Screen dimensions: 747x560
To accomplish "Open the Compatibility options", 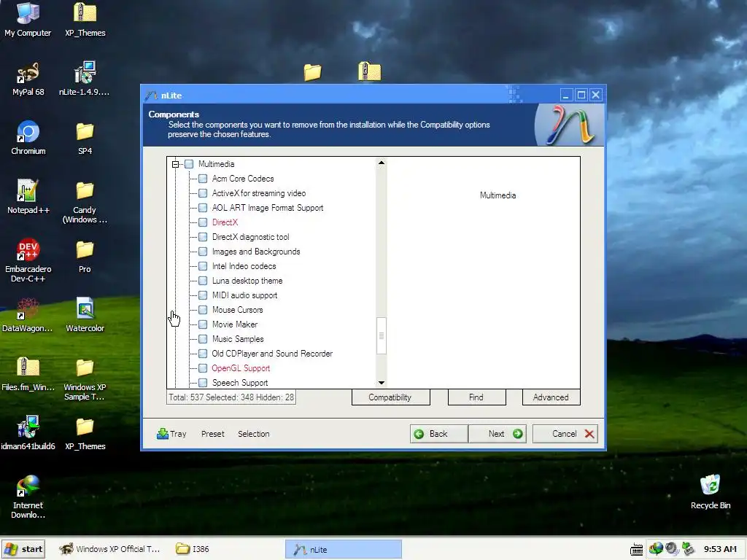I will 391,397.
